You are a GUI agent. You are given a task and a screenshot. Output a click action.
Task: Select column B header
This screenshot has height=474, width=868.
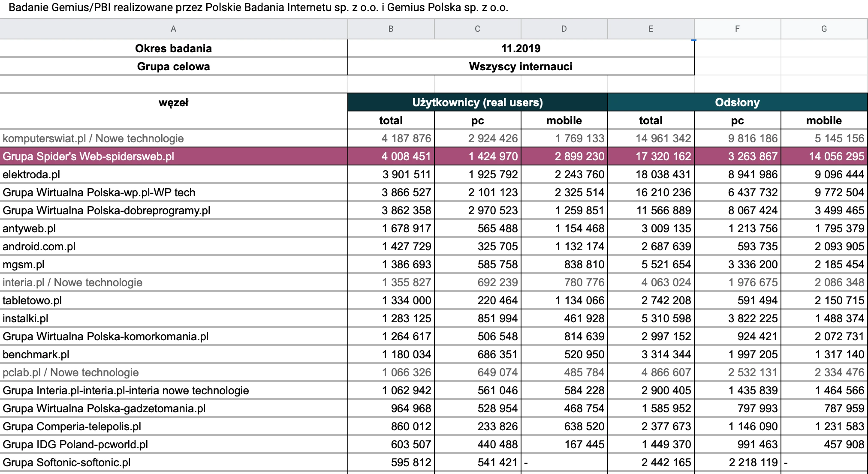[x=391, y=29]
